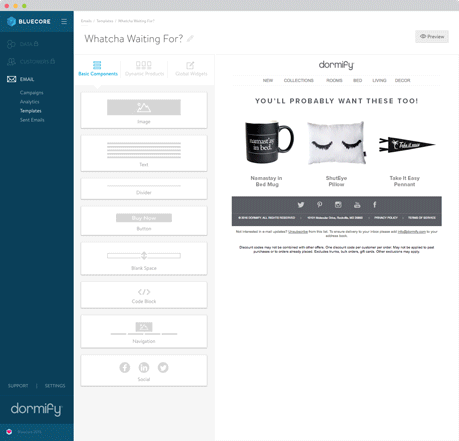The image size is (459, 441).
Task: Click the pencil icon to rename template
Action: 190,39
